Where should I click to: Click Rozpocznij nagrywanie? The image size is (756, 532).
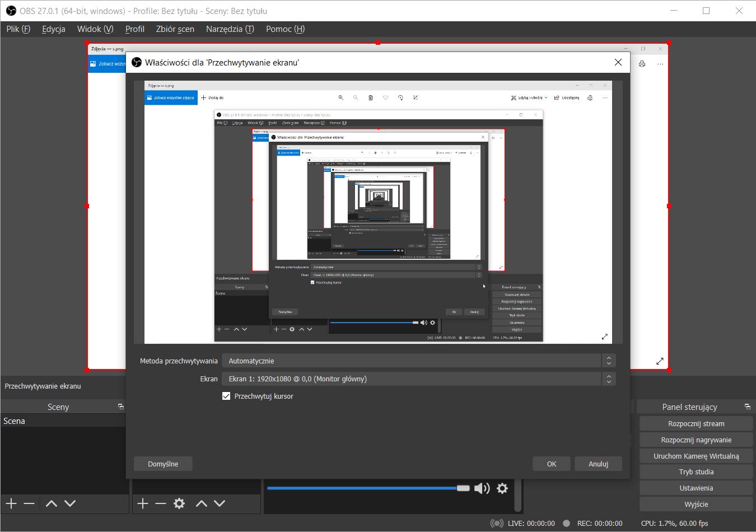(x=696, y=440)
